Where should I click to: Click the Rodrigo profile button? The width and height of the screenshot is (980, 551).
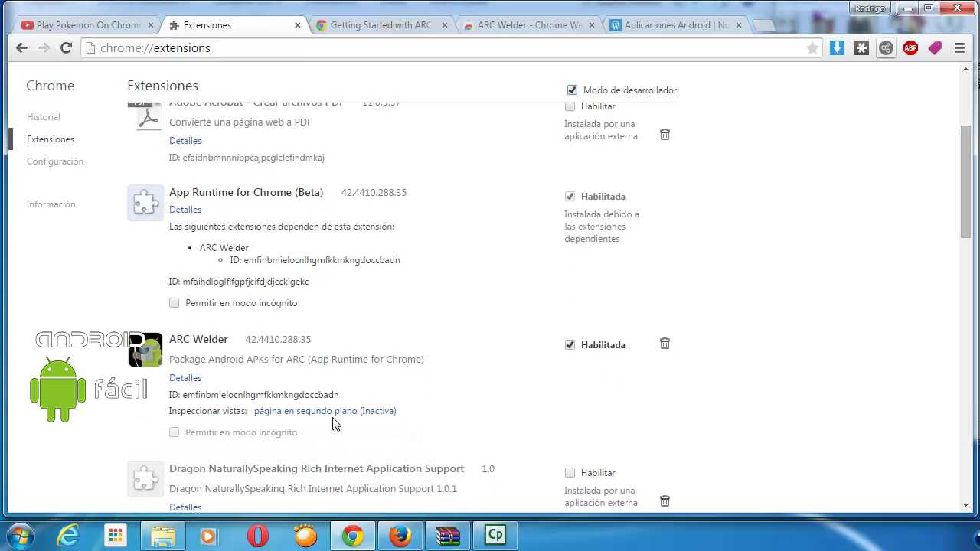(870, 8)
